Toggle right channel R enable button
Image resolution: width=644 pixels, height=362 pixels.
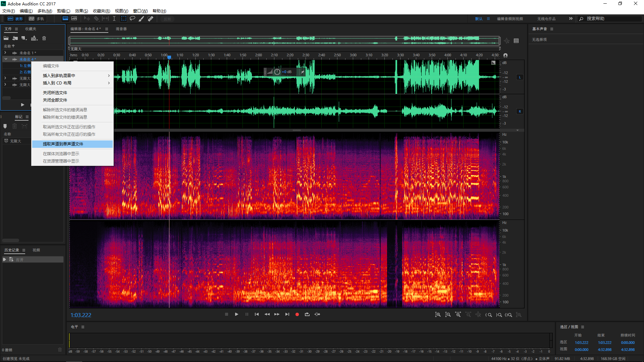point(520,112)
